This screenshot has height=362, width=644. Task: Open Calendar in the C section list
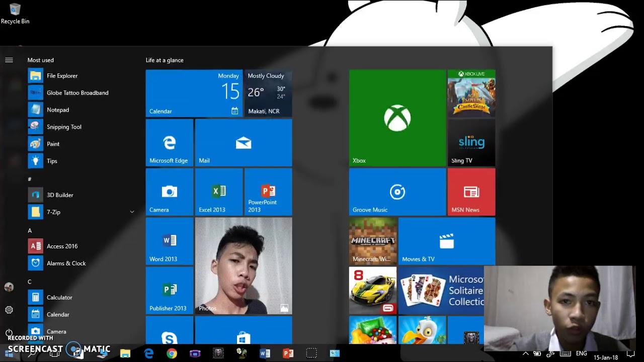pyautogui.click(x=82, y=315)
